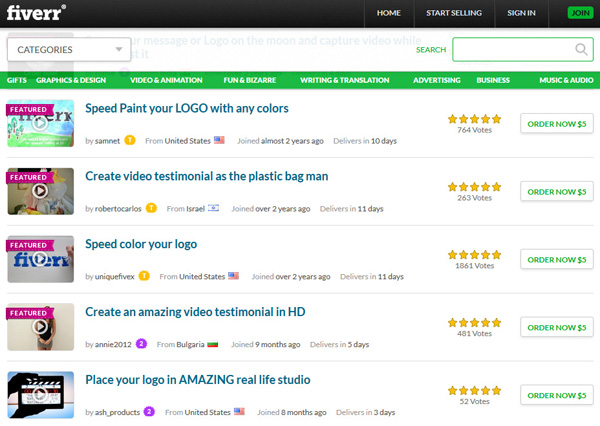Screen dimensions: 600x426
Task: Click 'Delivers in 3 days' text
Action: coord(365,412)
